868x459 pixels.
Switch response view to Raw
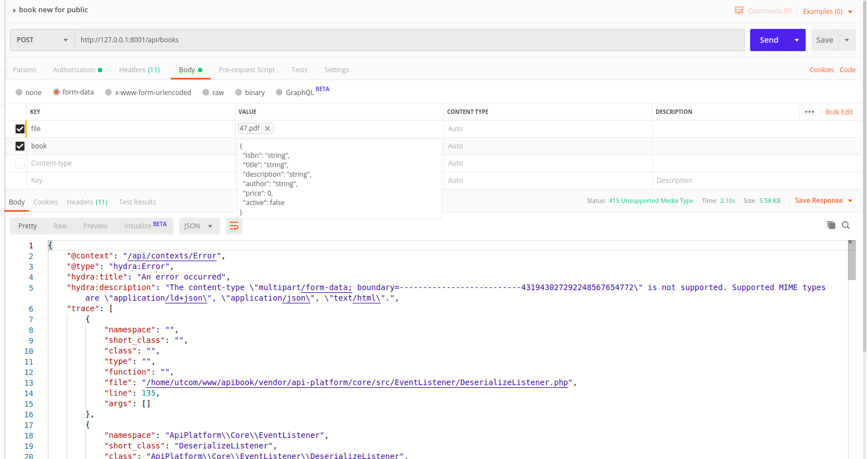pos(60,226)
